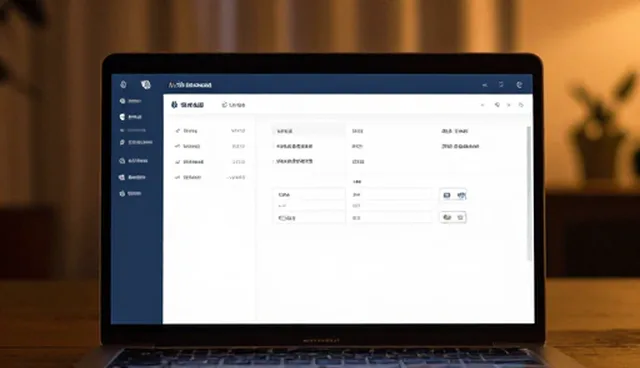Click the rightmost icon in the white panel toolbar

pos(521,105)
